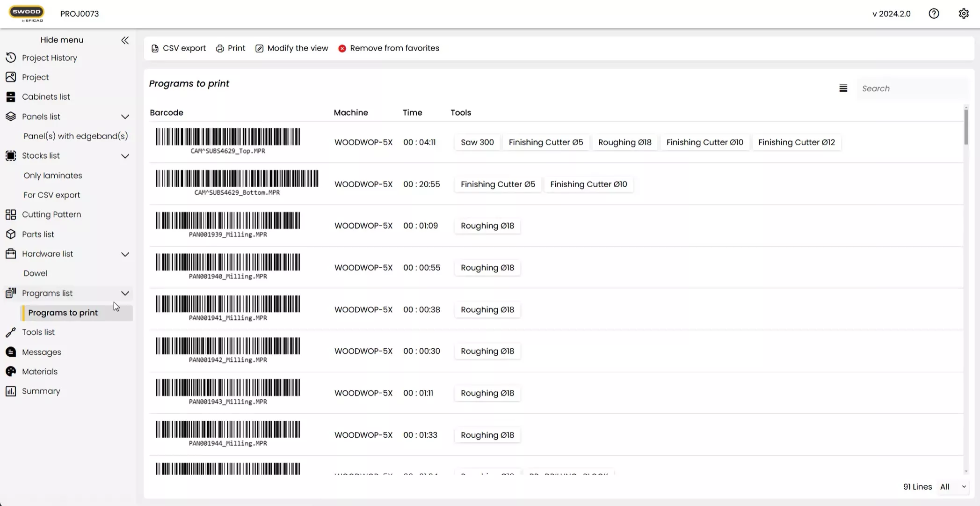Click the red remove favorites icon
Viewport: 980px width, 506px height.
pos(342,49)
